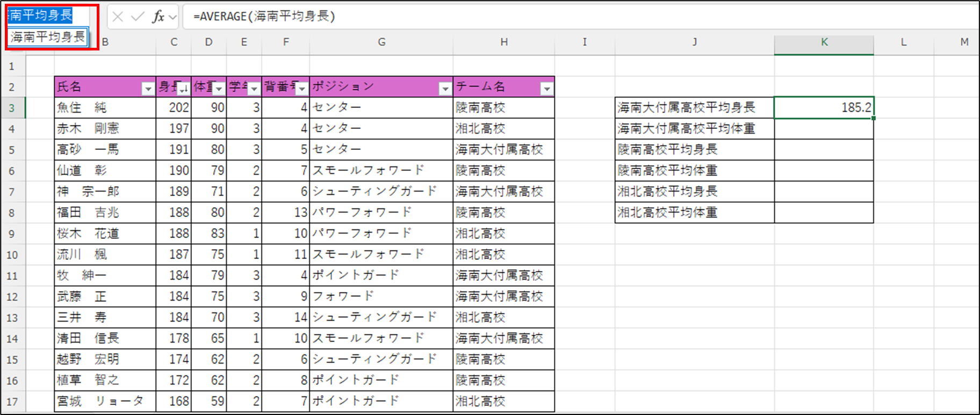Expand the 背番号 column filter arrow

(x=302, y=89)
